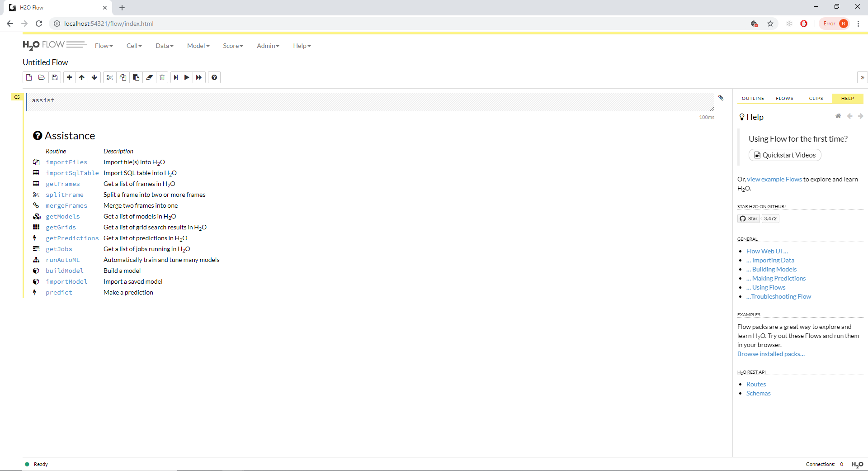This screenshot has width=868, height=471.
Task: Click the predict routine
Action: [59, 292]
